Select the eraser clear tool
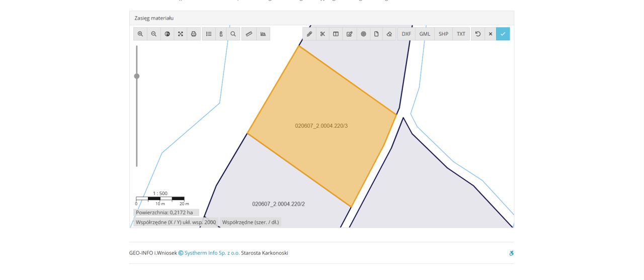Viewport: 644px width, 280px height. tap(389, 34)
